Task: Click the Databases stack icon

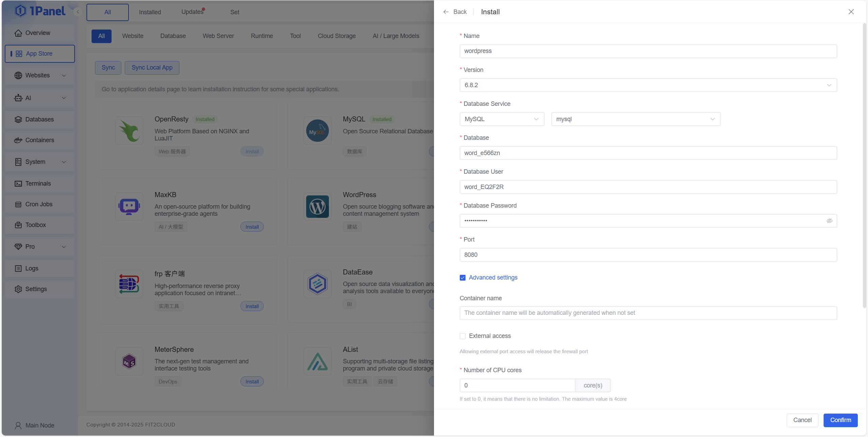Action: point(18,119)
